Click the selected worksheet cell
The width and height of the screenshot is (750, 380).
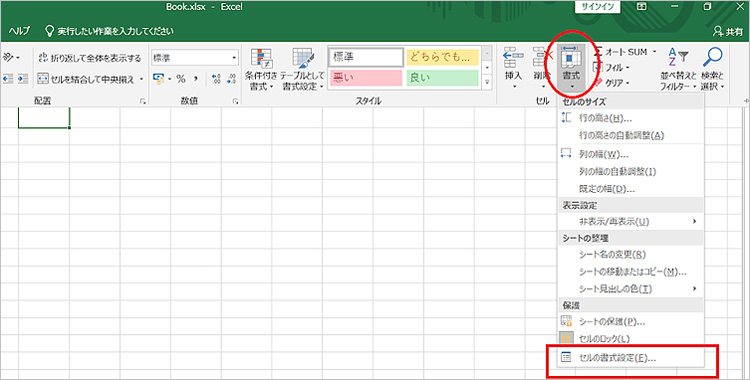[x=44, y=117]
